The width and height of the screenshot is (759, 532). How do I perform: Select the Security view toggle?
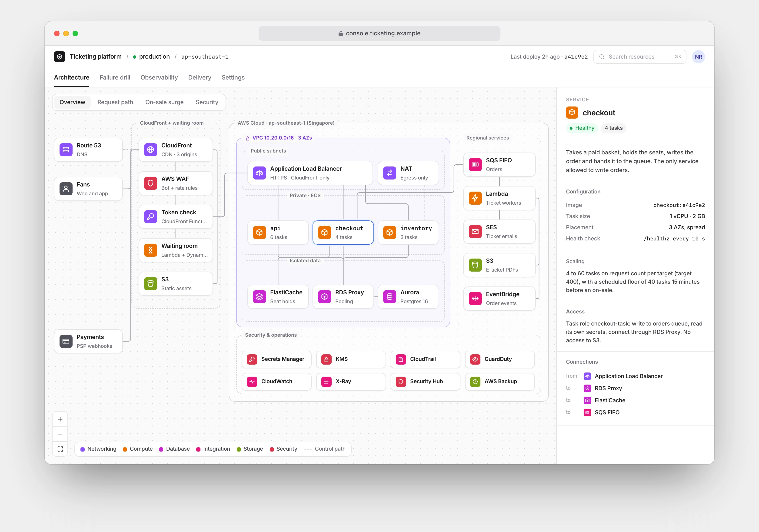point(207,102)
